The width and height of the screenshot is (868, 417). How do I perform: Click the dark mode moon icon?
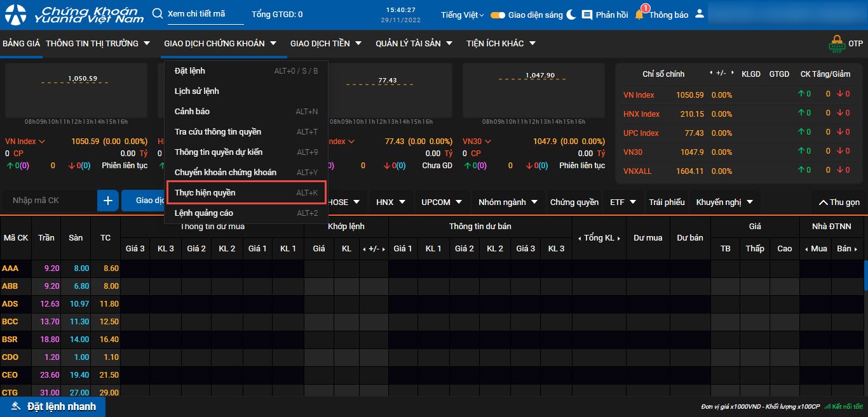tap(571, 14)
